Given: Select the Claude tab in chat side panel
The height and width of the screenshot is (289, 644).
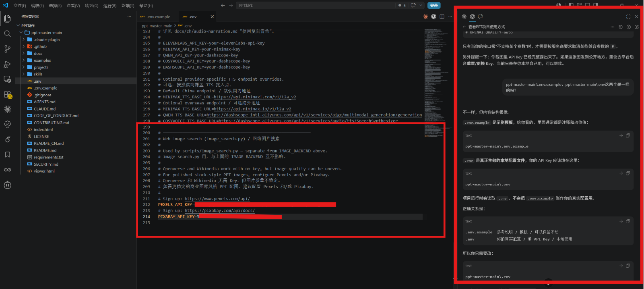Looking at the screenshot, I should [x=464, y=17].
